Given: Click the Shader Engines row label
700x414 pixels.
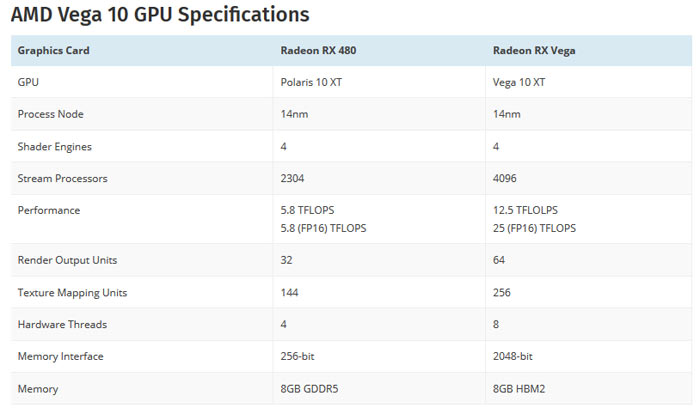Looking at the screenshot, I should (54, 146).
